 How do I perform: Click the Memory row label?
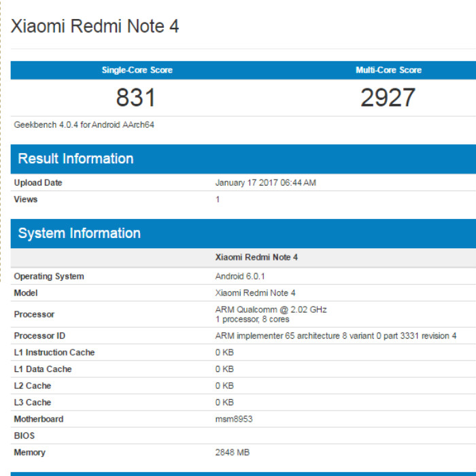coord(29,453)
